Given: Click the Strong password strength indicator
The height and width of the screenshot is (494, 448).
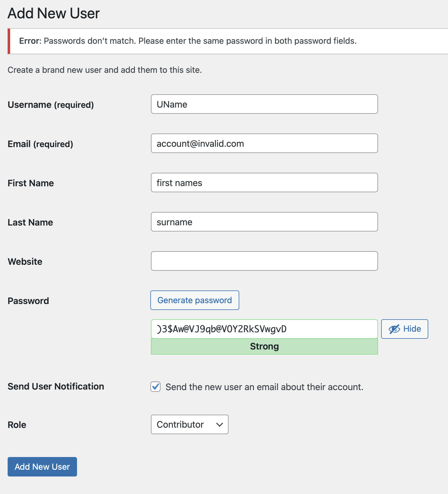Looking at the screenshot, I should (x=264, y=346).
